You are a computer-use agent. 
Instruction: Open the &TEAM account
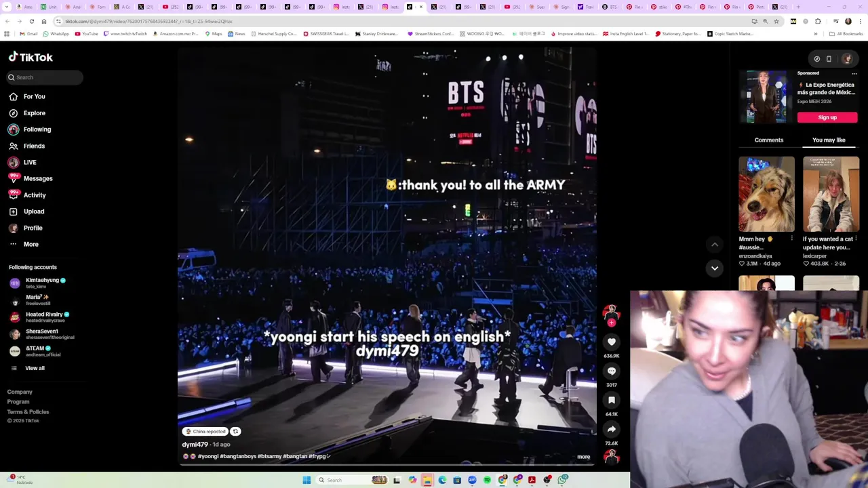pos(35,351)
